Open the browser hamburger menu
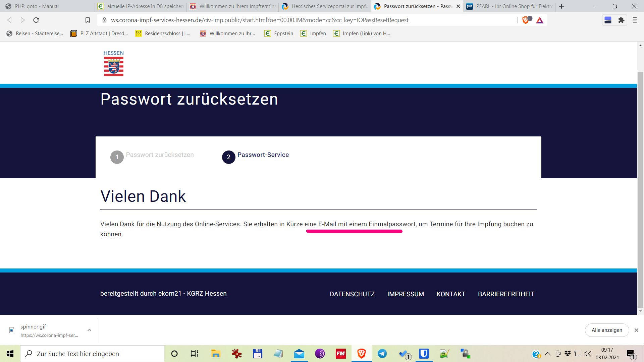 [x=635, y=20]
